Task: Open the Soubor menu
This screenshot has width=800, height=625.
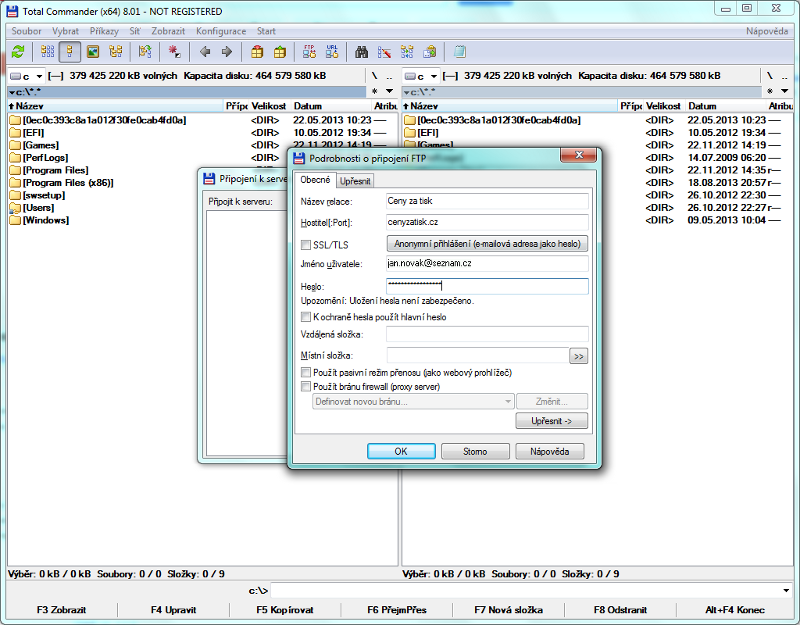Action: point(27,31)
